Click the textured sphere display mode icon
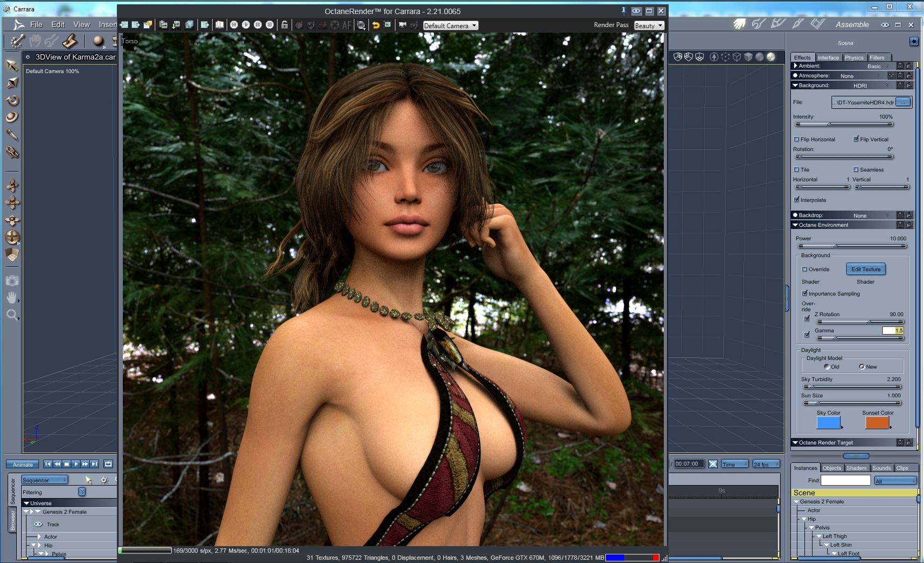This screenshot has height=563, width=924. pyautogui.click(x=771, y=57)
